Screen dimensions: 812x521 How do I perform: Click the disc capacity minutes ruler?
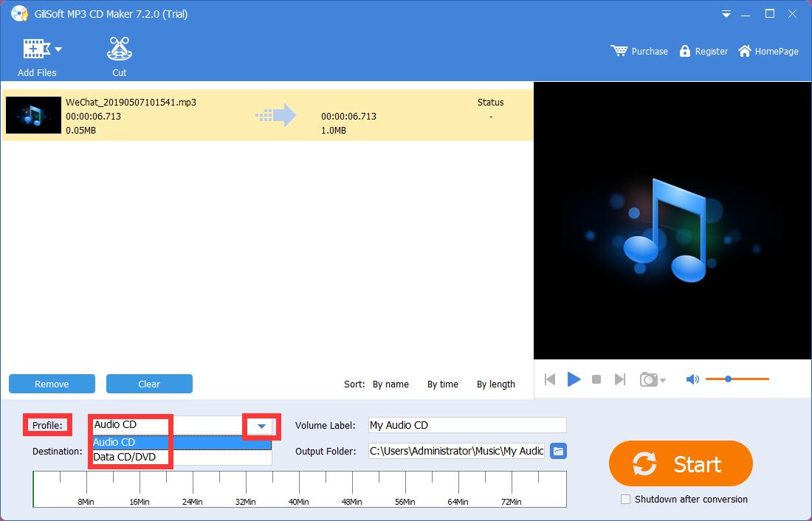pos(300,489)
